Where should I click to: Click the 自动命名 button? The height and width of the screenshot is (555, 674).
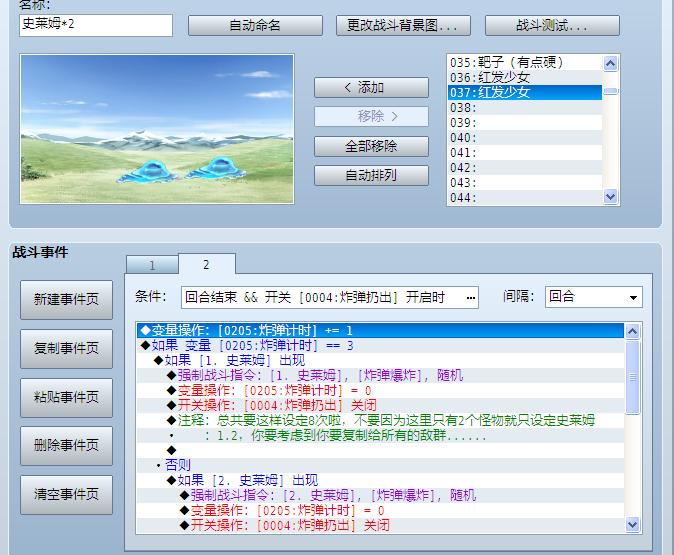(x=255, y=26)
